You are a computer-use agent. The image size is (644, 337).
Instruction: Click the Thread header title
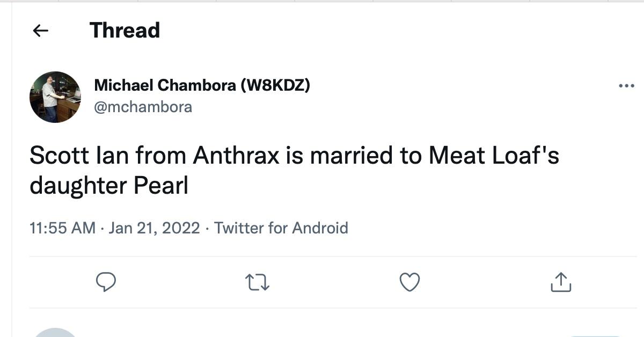click(124, 31)
